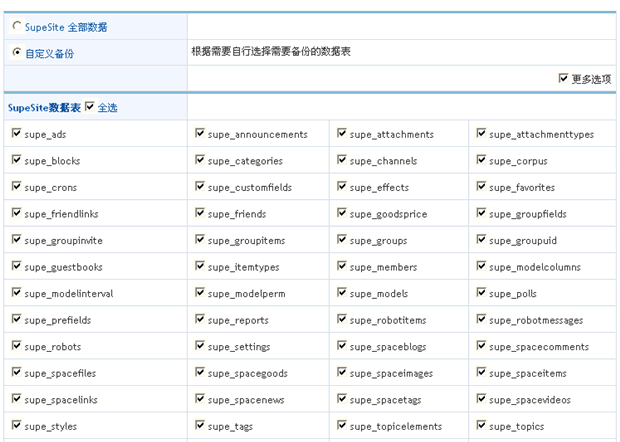
Task: Toggle supe_groupinvite checkbox
Action: [x=16, y=239]
